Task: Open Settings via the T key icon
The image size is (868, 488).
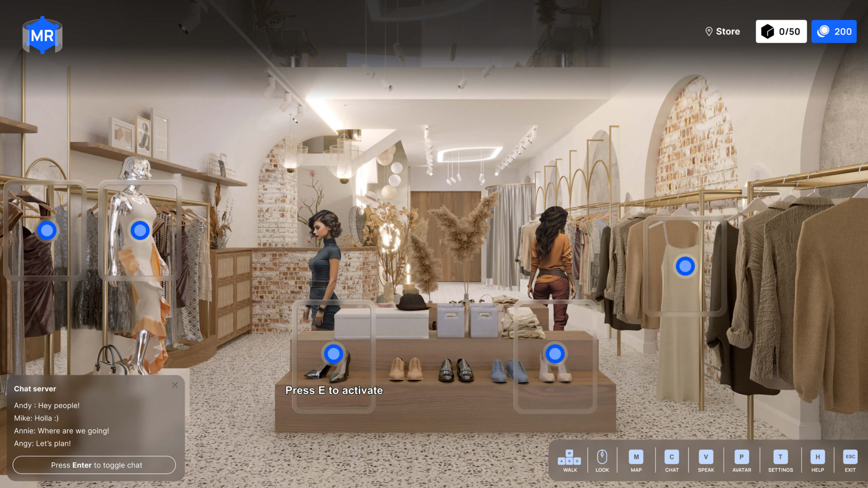Action: (x=780, y=457)
